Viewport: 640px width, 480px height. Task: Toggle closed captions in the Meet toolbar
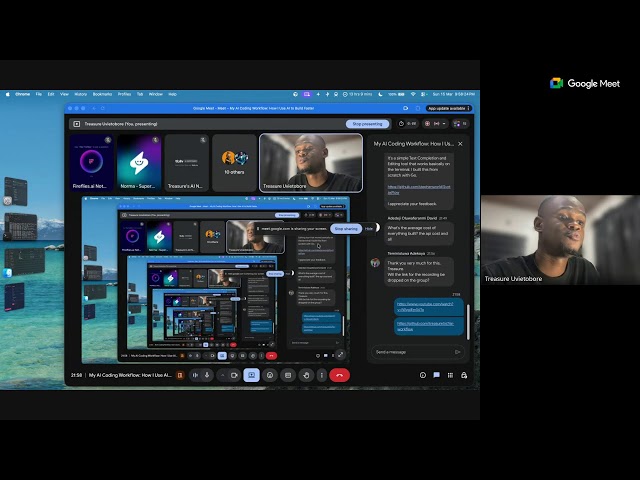click(288, 375)
